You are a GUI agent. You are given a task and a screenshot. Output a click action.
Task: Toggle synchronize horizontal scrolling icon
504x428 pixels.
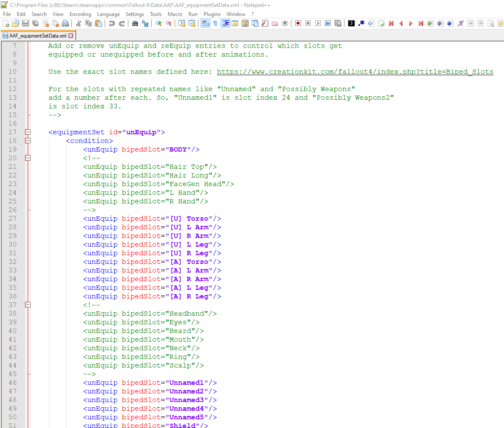(x=192, y=23)
